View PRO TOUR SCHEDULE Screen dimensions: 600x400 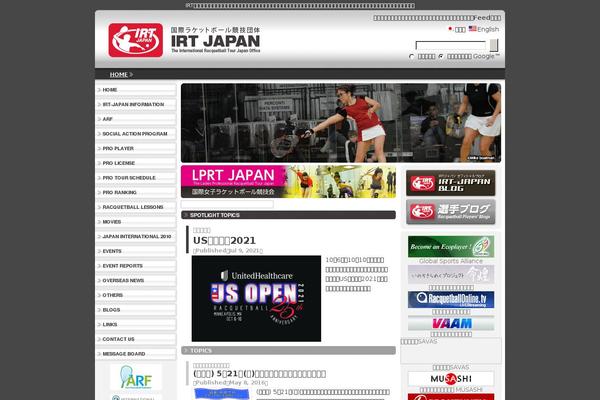point(136,178)
